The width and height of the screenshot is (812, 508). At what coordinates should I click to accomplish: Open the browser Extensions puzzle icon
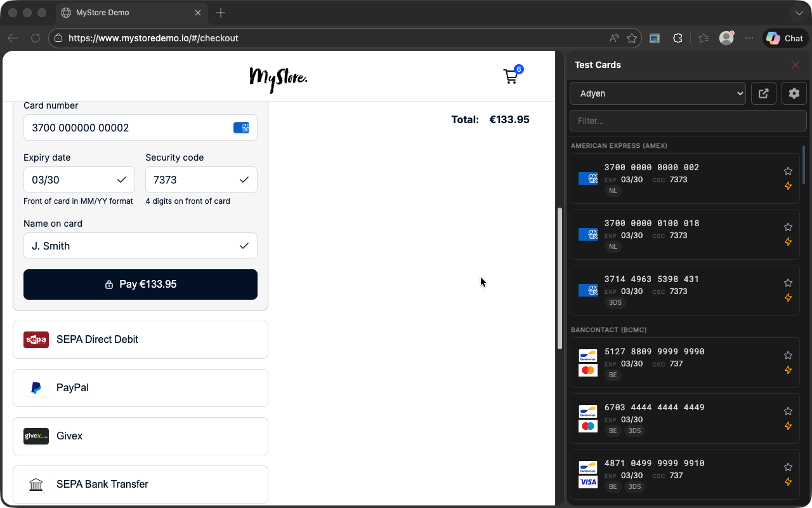click(678, 38)
